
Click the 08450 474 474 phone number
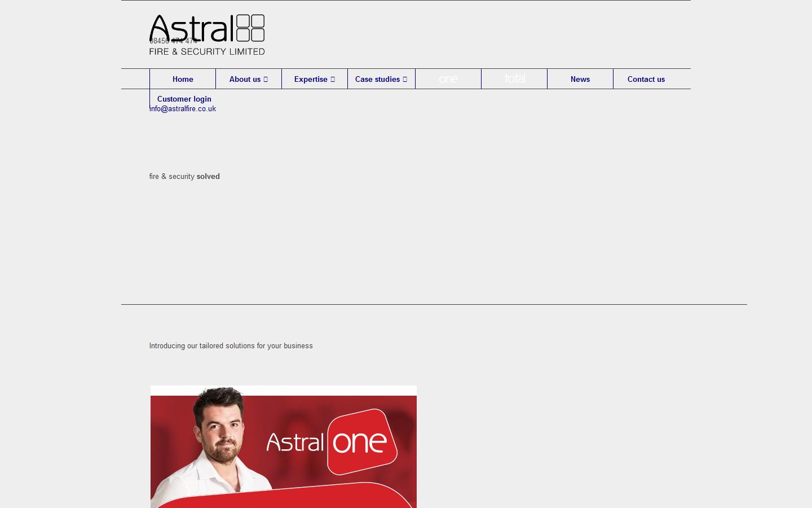click(x=173, y=41)
